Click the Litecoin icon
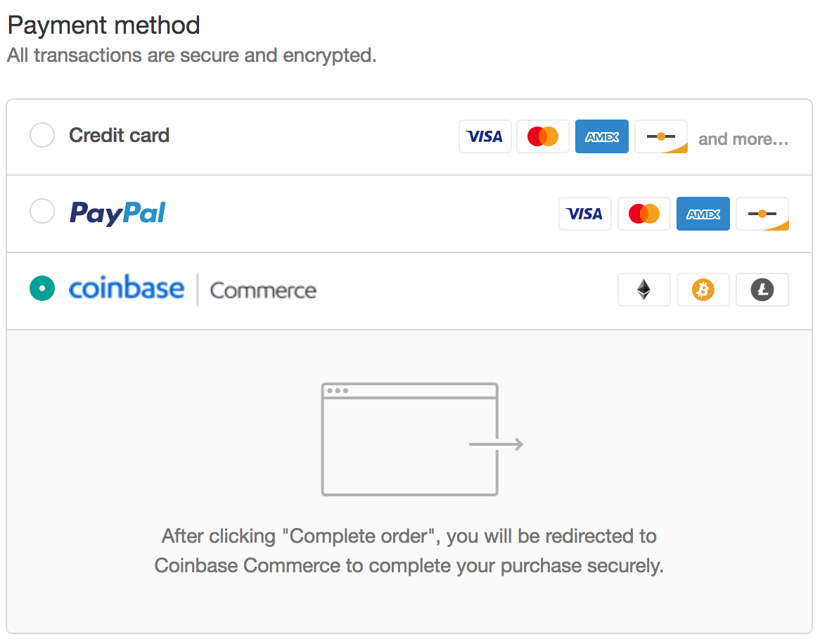 click(762, 290)
